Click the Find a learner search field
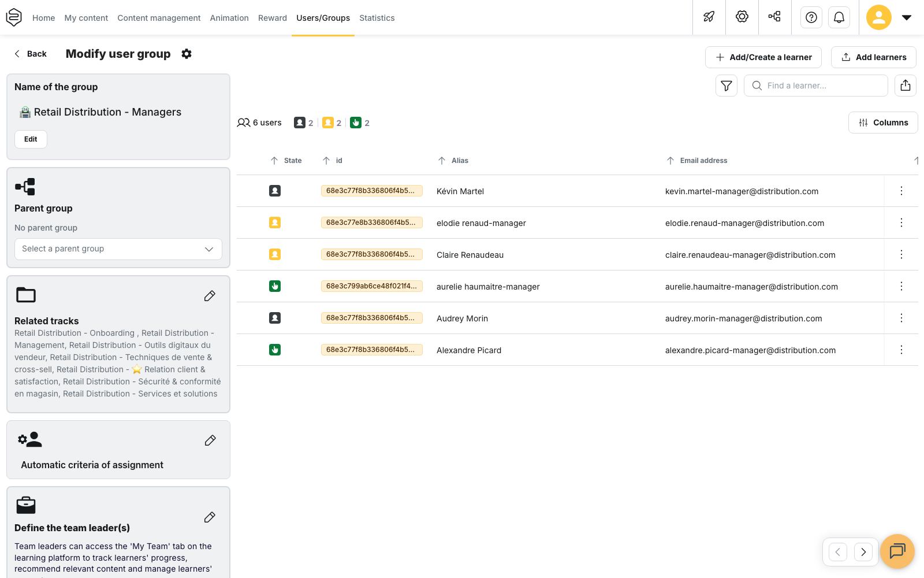This screenshot has width=924, height=578. click(816, 86)
